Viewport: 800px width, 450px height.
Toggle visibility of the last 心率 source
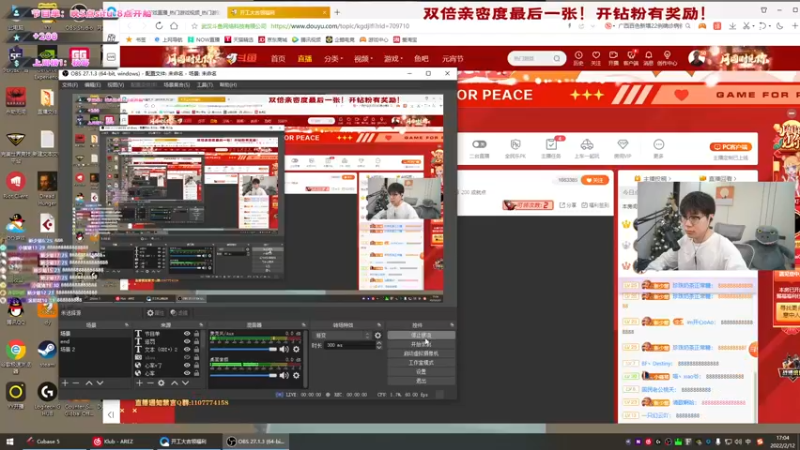point(187,373)
